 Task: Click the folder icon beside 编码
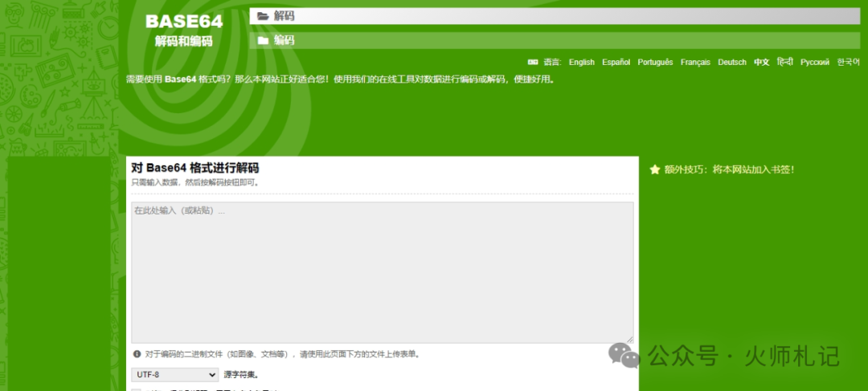(263, 40)
